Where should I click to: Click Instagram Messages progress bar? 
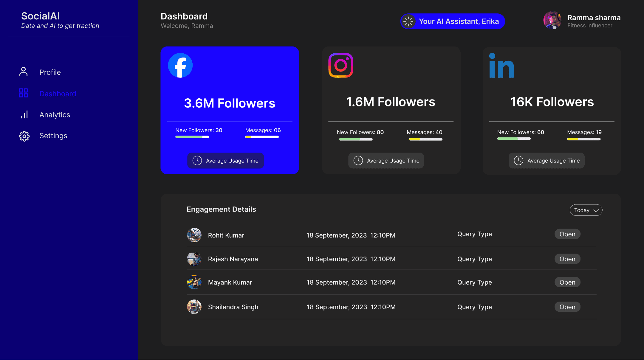[x=426, y=139]
